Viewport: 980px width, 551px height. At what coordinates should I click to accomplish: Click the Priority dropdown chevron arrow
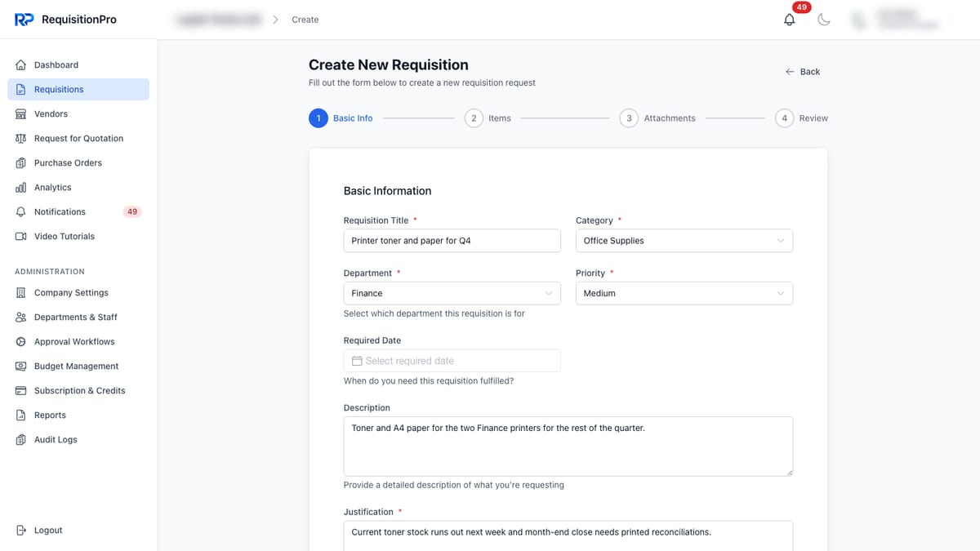point(781,293)
